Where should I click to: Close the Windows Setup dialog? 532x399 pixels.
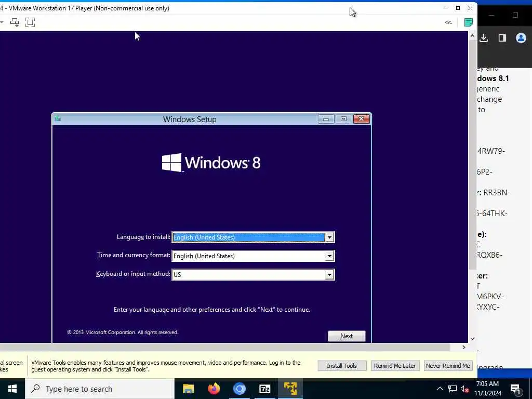tap(362, 119)
